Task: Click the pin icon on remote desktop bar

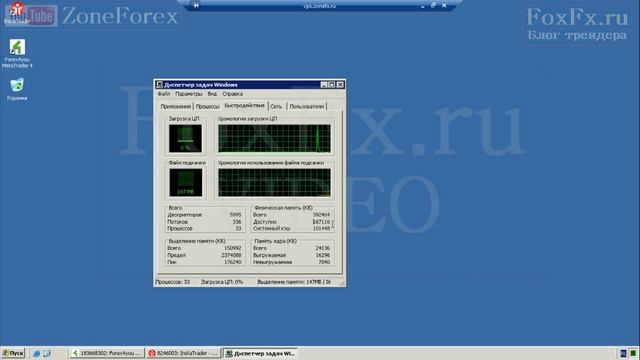Action: coord(196,5)
